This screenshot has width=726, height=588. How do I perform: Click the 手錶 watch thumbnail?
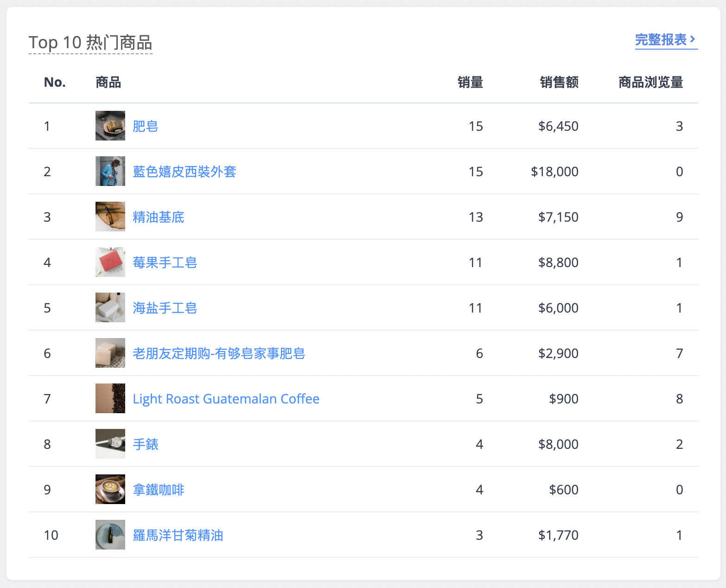tap(110, 444)
